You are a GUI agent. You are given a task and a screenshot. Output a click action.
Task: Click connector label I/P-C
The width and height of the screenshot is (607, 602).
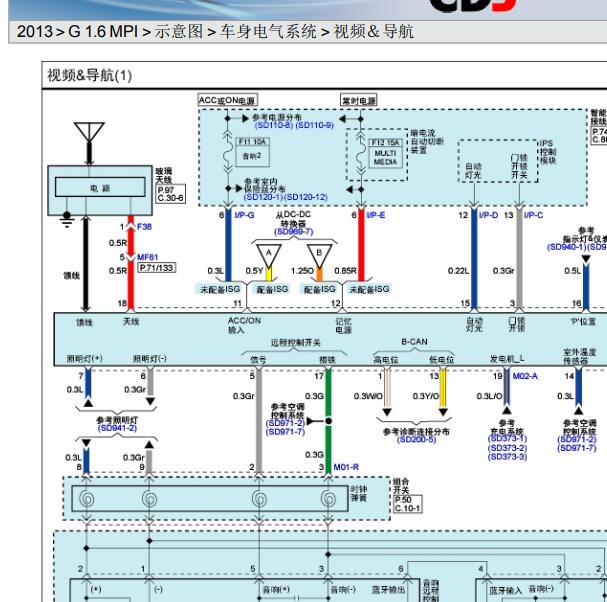[x=533, y=215]
